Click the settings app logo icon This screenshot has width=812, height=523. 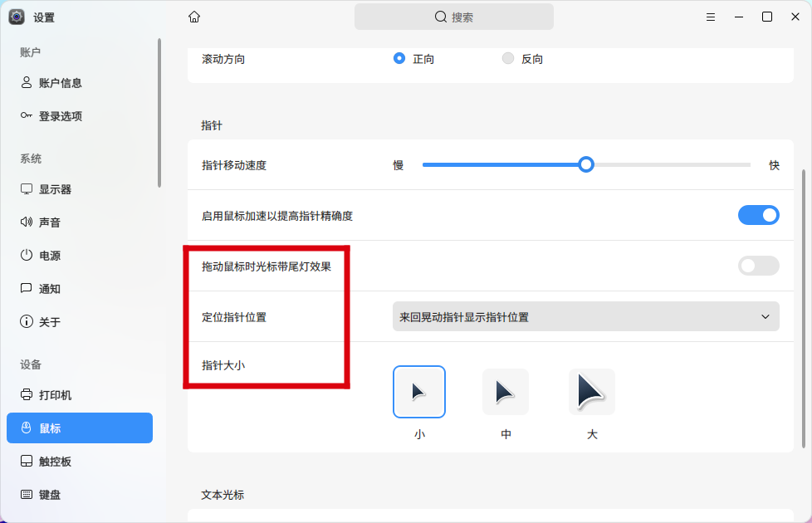point(17,17)
